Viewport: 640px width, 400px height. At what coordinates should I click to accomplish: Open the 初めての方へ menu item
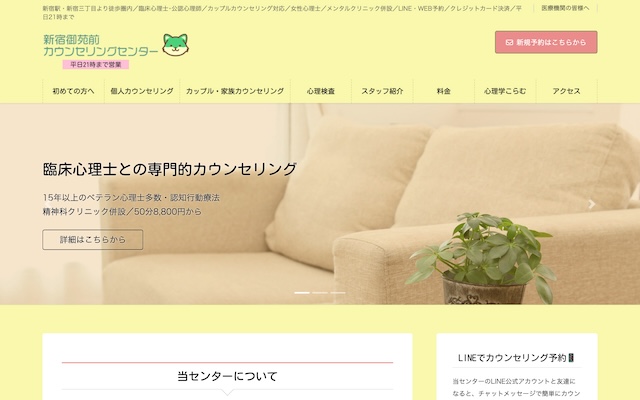pos(73,91)
